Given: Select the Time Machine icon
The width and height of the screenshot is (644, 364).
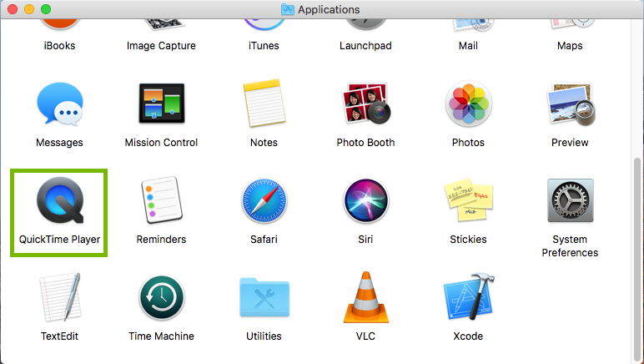Looking at the screenshot, I should click(161, 297).
